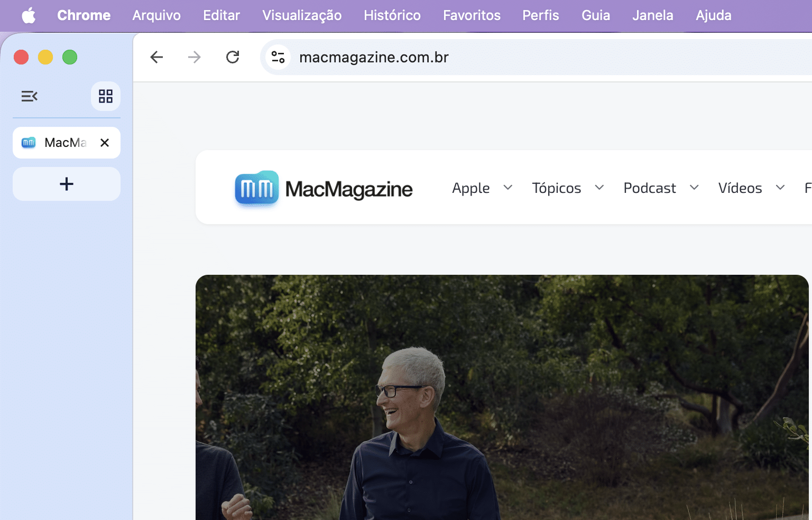
Task: Expand the Podcast dropdown chevron
Action: pyautogui.click(x=695, y=188)
